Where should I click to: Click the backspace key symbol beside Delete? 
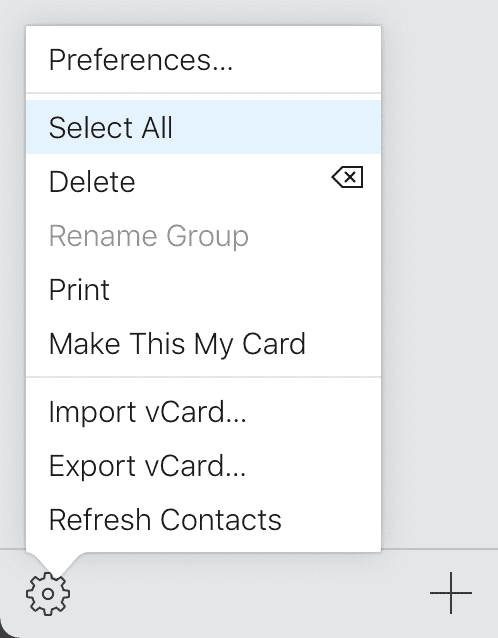347,177
